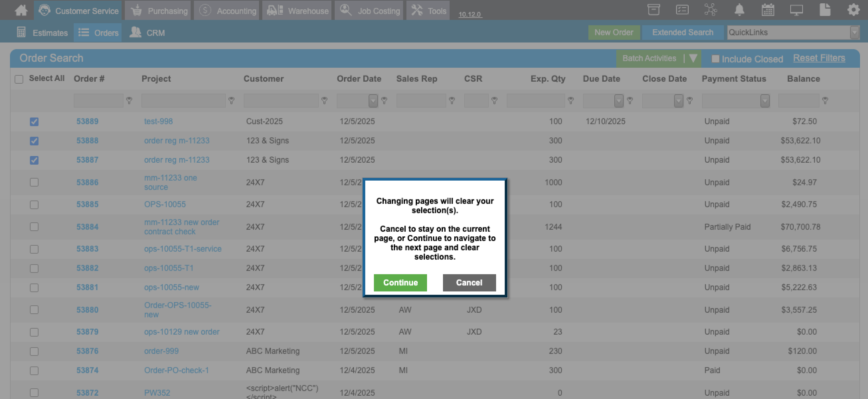Open the Purchasing menu
868x399 pixels.
[158, 10]
